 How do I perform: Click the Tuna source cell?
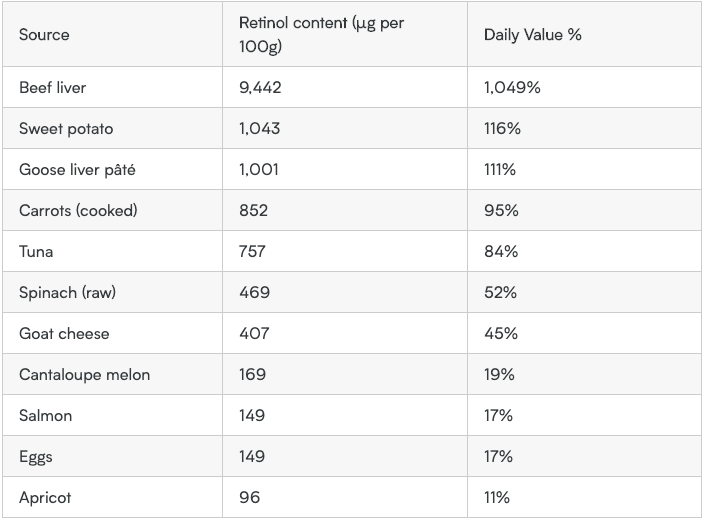click(112, 251)
